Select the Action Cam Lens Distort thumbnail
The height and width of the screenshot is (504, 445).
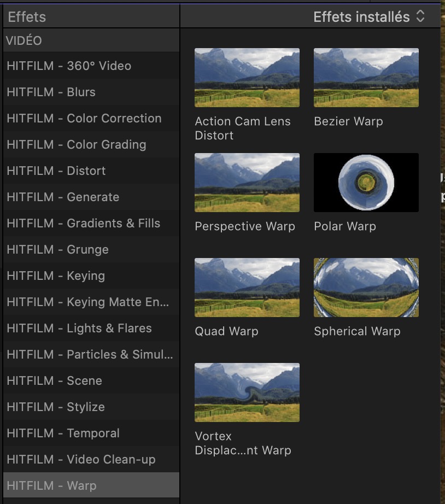[247, 78]
